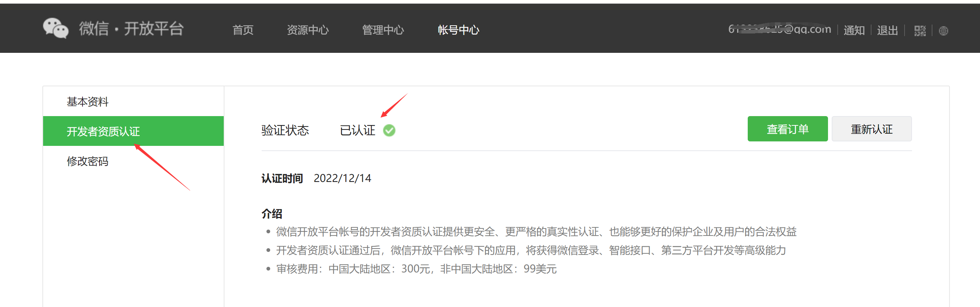This screenshot has width=980, height=307.
Task: Select 帐号中心 in top navigation
Action: 459,30
